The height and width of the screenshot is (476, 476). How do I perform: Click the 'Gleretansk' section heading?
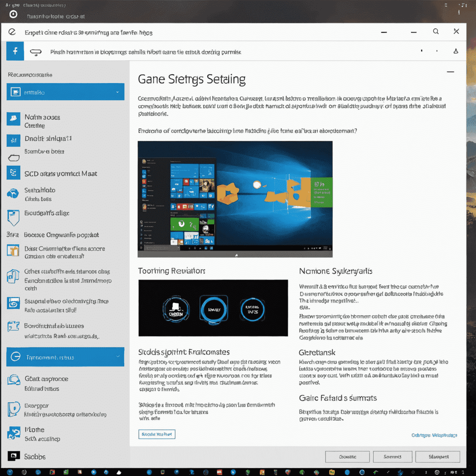317,353
